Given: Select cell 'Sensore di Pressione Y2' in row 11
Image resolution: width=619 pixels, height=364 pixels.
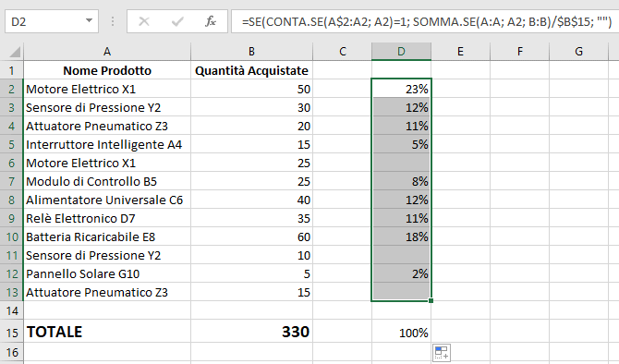Looking at the screenshot, I should (x=107, y=255).
